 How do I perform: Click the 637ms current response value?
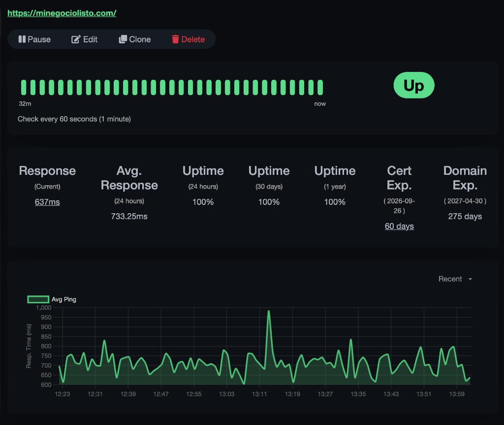click(47, 202)
